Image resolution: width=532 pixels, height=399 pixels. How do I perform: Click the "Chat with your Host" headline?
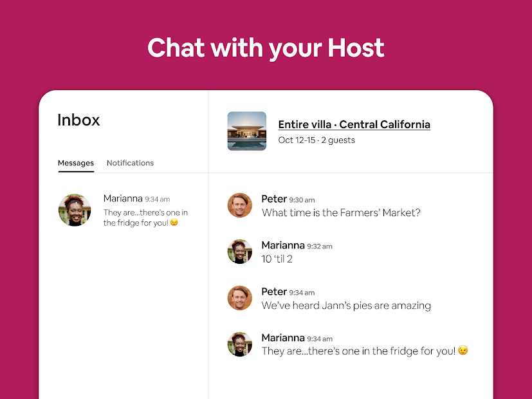pyautogui.click(x=266, y=48)
